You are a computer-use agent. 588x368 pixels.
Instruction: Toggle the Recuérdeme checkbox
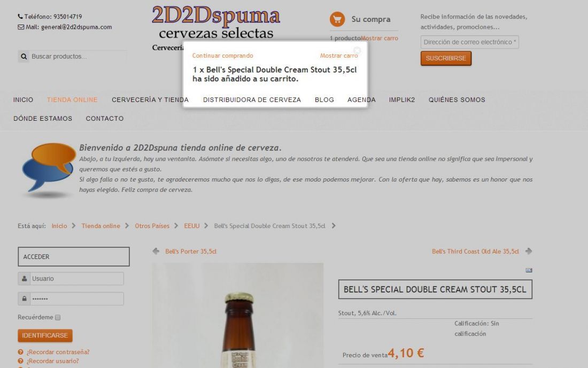click(x=58, y=317)
